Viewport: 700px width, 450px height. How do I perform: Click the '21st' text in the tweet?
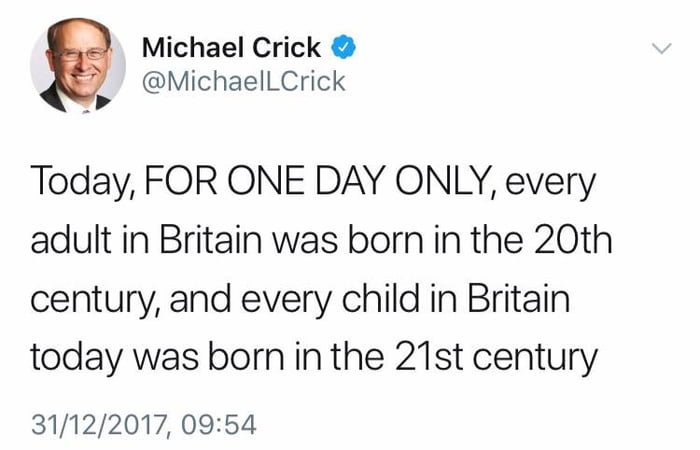(x=429, y=358)
